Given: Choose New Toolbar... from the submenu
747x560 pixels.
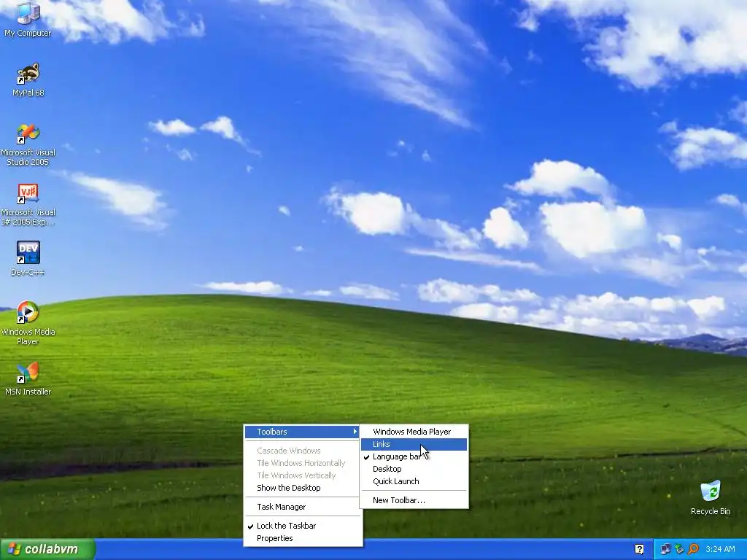Looking at the screenshot, I should pyautogui.click(x=414, y=500).
